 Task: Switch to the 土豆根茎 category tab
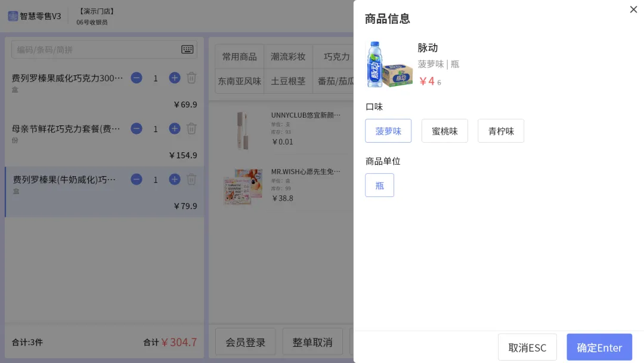pyautogui.click(x=288, y=81)
